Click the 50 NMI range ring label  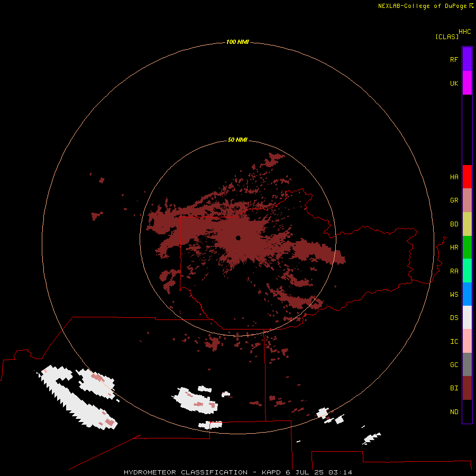(x=237, y=140)
